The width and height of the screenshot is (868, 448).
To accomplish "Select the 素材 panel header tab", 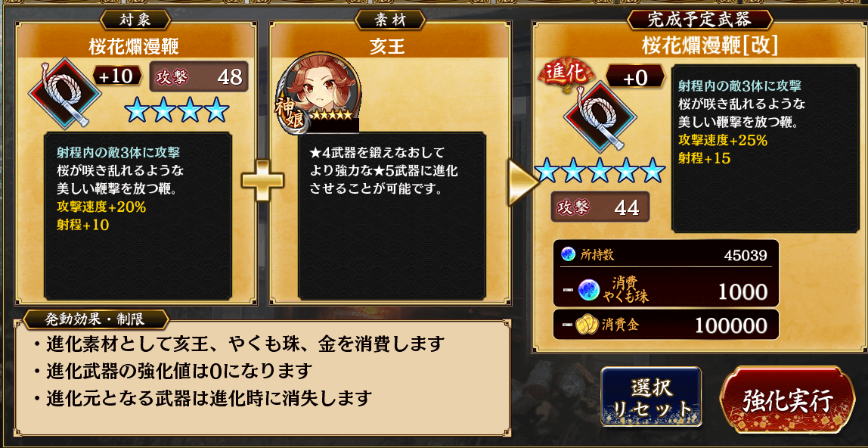I will pos(388,20).
